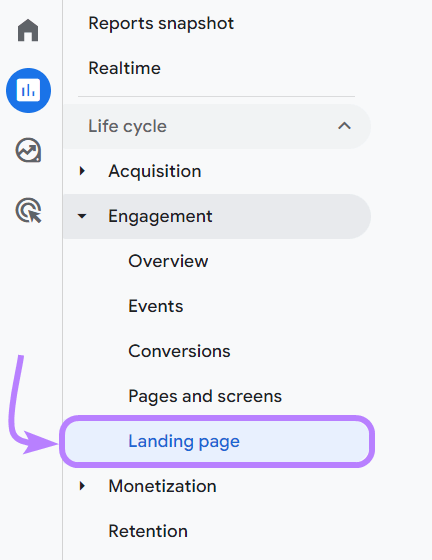Click the Acquisition menu label
Image resolution: width=432 pixels, height=560 pixels.
155,171
